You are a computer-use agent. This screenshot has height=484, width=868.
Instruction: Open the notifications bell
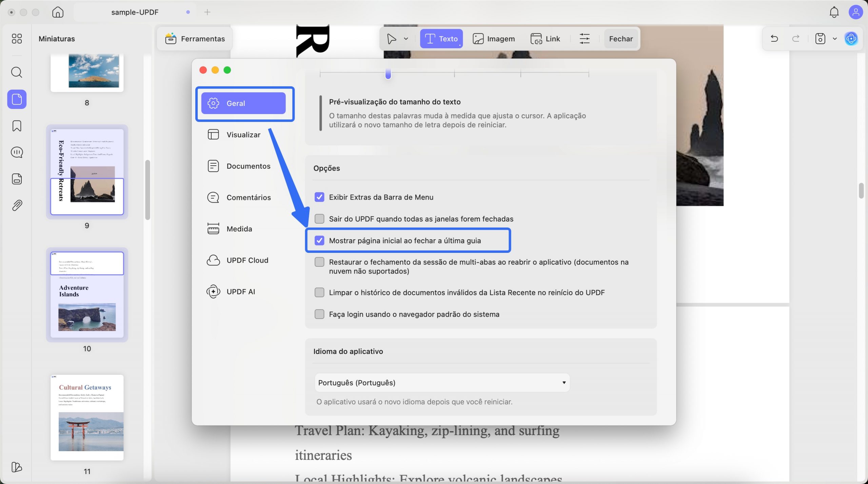[834, 12]
